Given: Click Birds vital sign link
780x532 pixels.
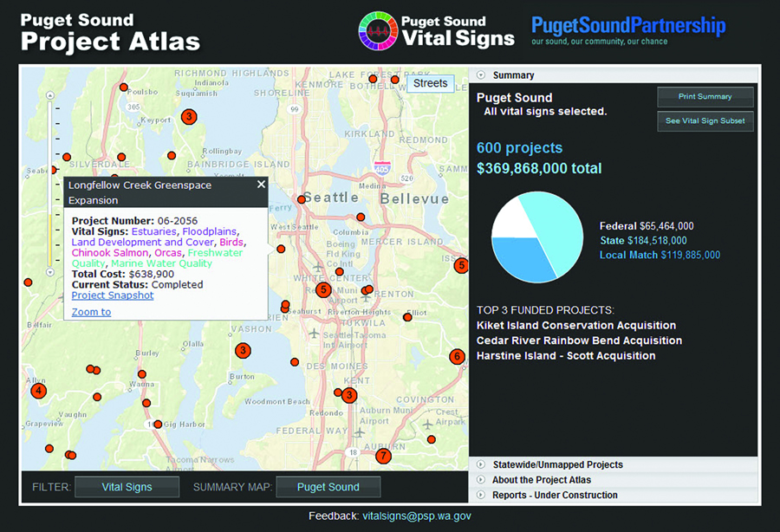Looking at the screenshot, I should 231,242.
